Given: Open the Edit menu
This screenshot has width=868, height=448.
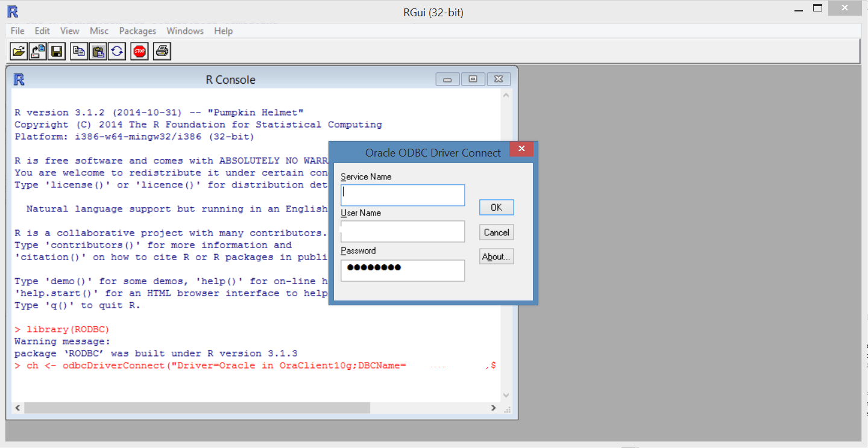Looking at the screenshot, I should 42,31.
